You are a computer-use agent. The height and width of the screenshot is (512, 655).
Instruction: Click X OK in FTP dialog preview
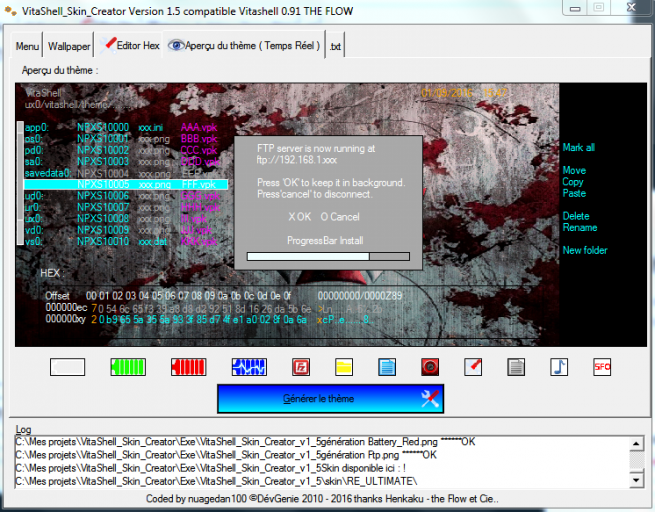tap(300, 216)
